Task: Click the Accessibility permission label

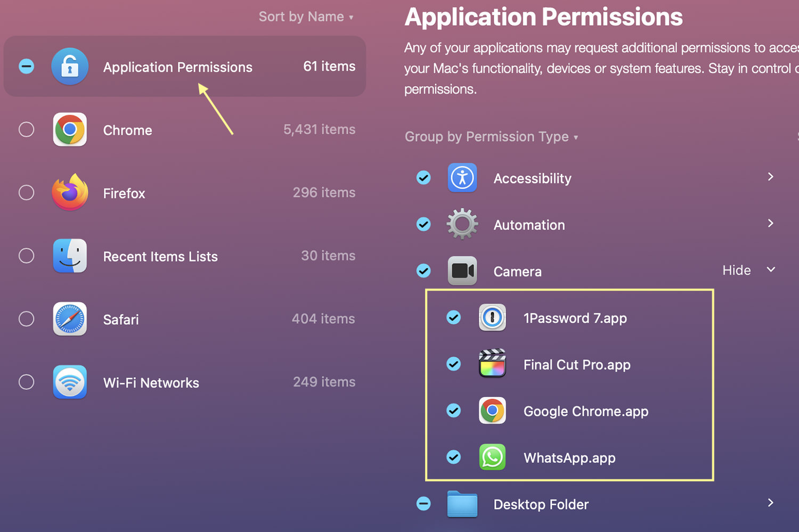Action: pos(532,179)
